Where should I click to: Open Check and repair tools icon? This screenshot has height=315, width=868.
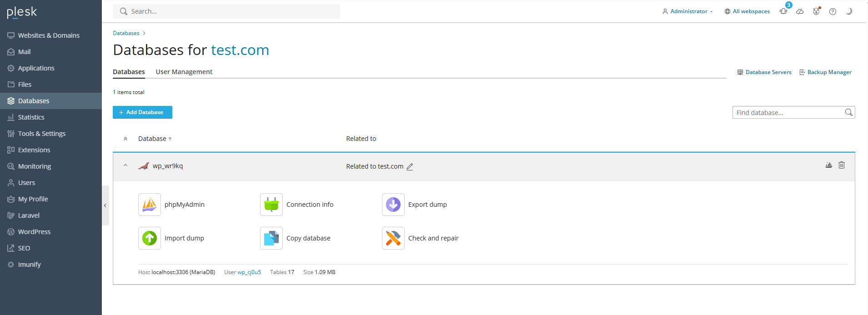(x=393, y=238)
